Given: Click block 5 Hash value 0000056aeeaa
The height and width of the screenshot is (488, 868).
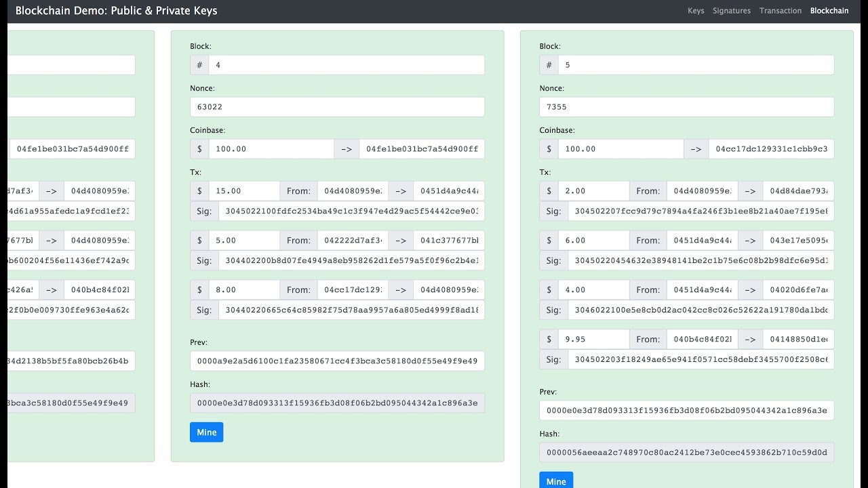Looking at the screenshot, I should 687,452.
